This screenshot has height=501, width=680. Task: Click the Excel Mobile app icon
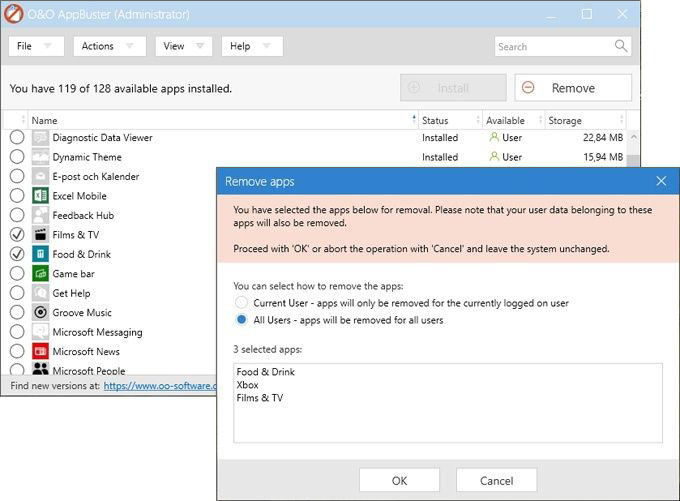40,196
